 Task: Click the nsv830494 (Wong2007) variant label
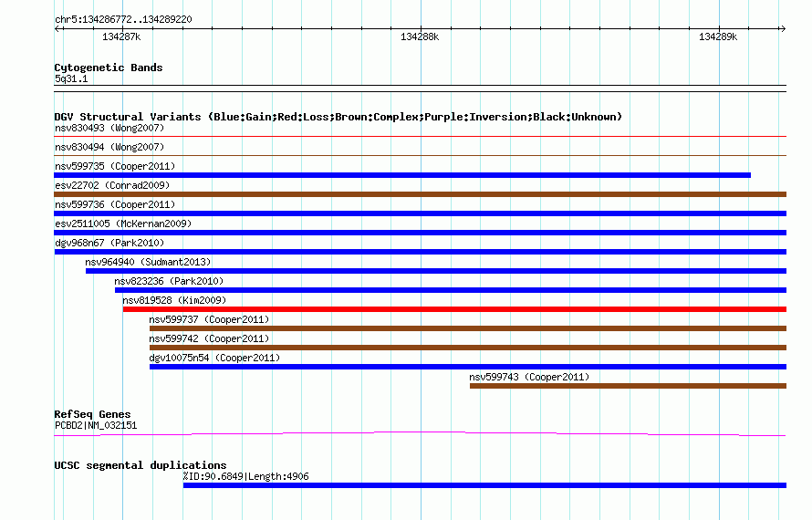tap(109, 147)
